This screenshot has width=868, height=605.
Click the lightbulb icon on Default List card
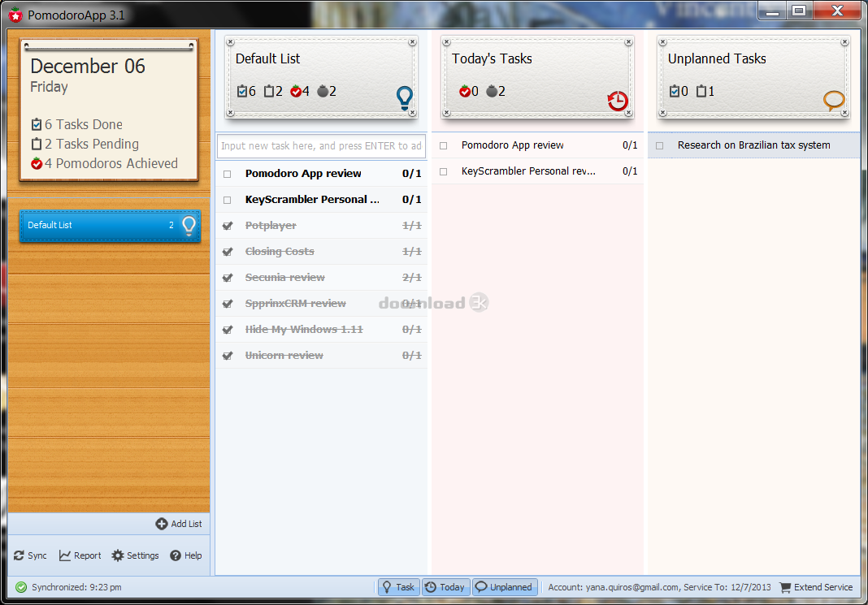click(x=405, y=98)
